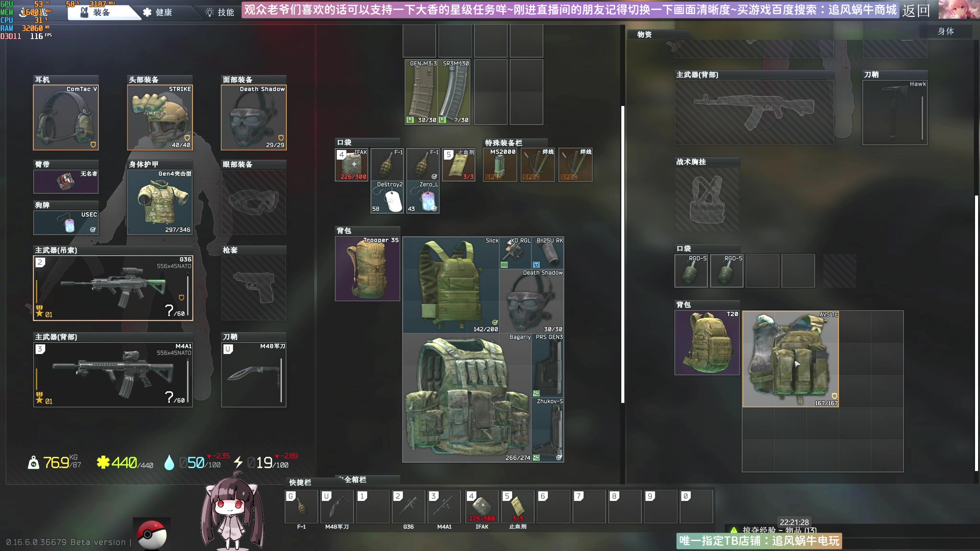Switch to the 健康 (Health) tab
The width and height of the screenshot is (980, 551).
point(158,12)
